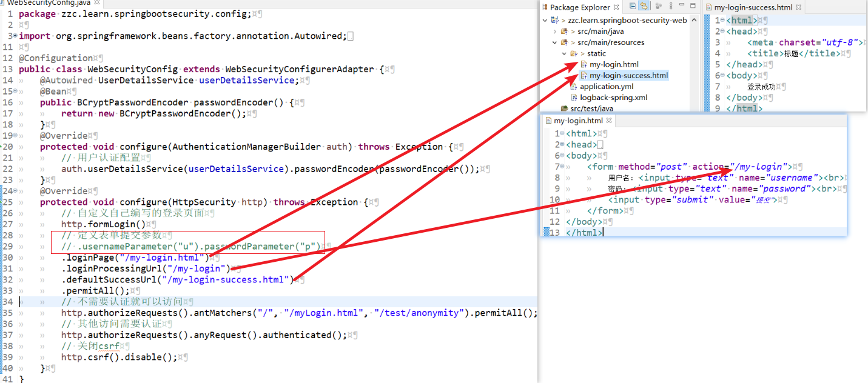Click the src/main/resources folder icon
This screenshot has width=868, height=383.
pos(564,42)
